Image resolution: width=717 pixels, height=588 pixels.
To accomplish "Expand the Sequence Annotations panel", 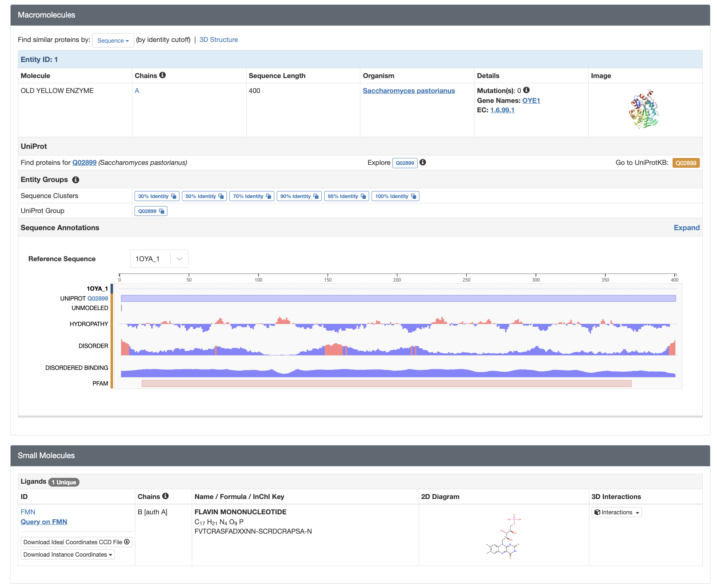I will tap(686, 228).
